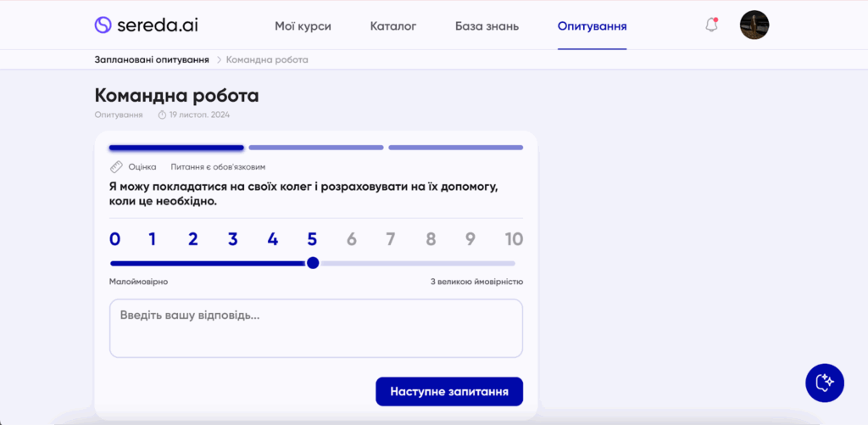The image size is (868, 425).
Task: Go to the Каталог tab
Action: click(x=393, y=26)
